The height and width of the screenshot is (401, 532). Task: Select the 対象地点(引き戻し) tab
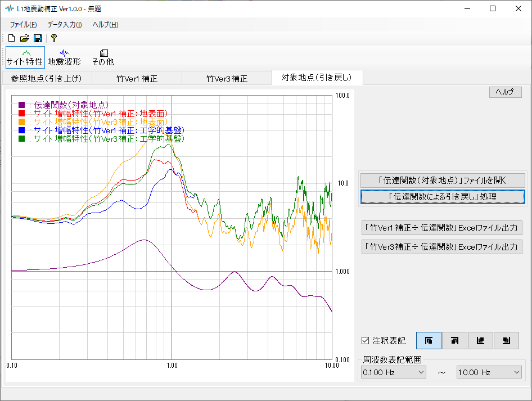pyautogui.click(x=317, y=78)
